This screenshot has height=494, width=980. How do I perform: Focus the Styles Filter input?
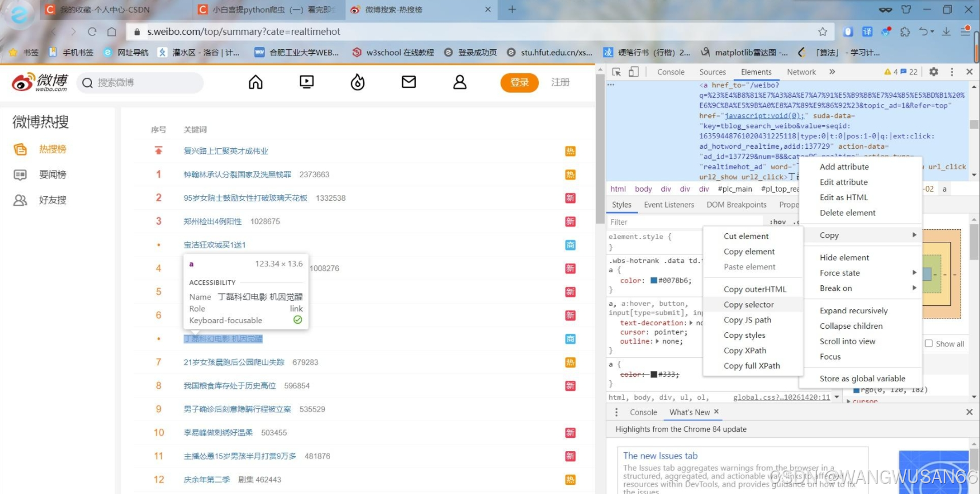point(685,222)
